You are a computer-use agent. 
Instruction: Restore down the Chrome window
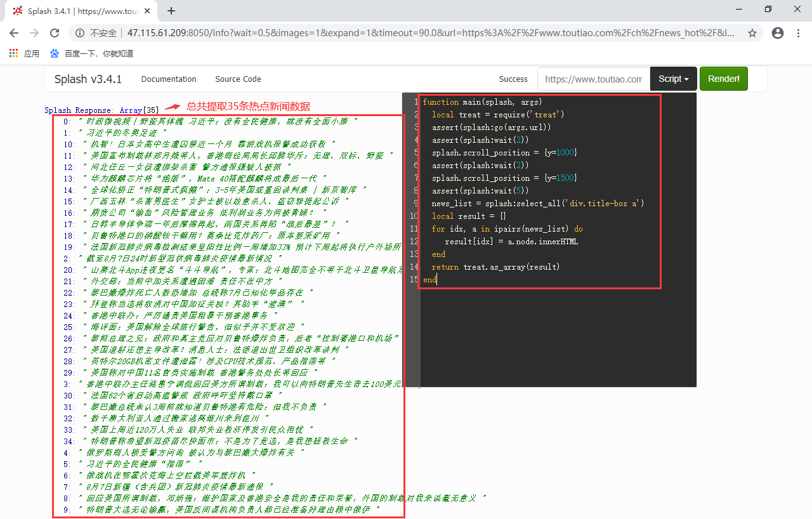point(768,9)
